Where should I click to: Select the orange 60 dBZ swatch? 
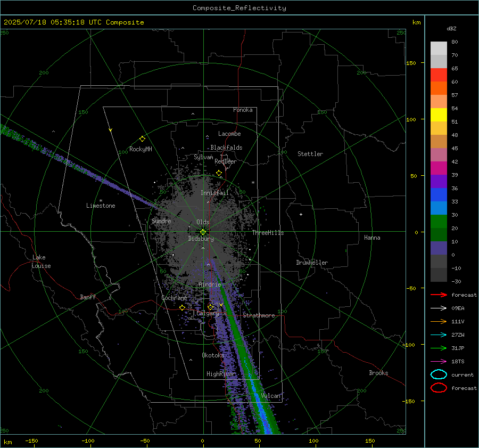pos(439,88)
